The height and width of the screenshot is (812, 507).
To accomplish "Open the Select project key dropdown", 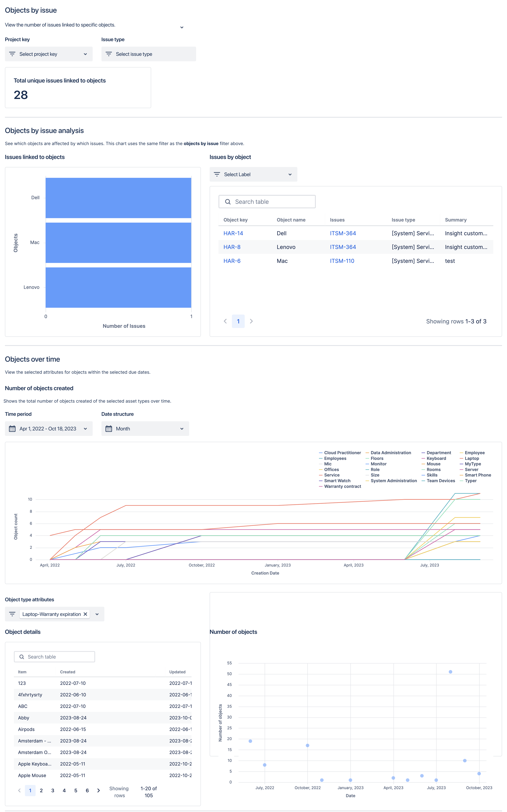I will (49, 54).
